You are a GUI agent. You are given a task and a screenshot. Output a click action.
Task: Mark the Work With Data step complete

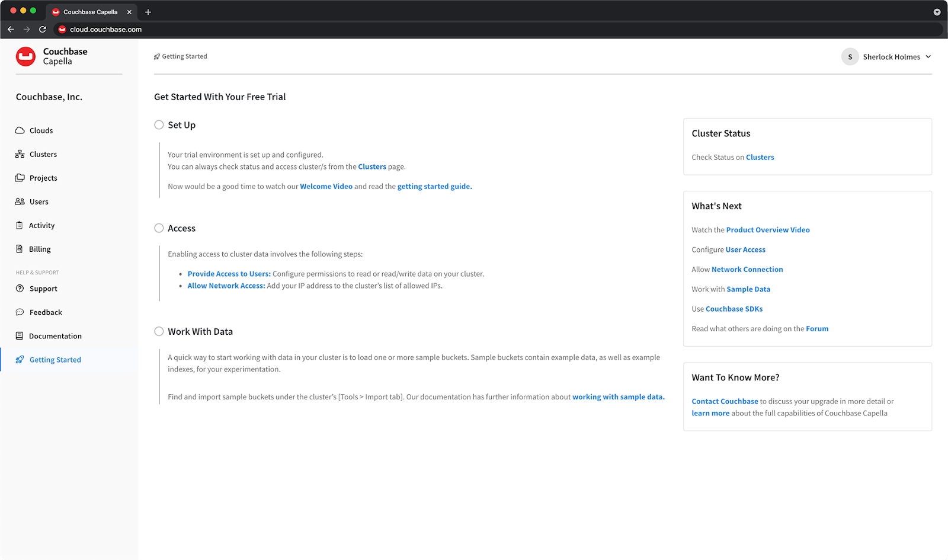click(159, 331)
